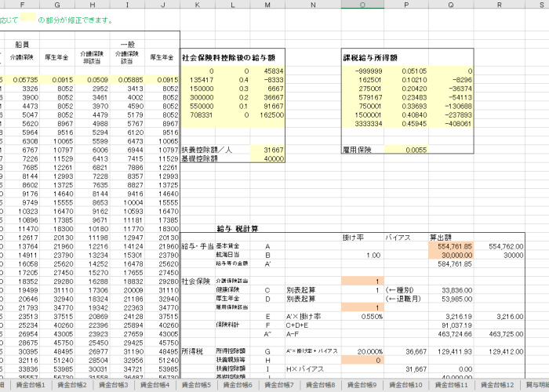Click the 給与 税計算 title cell
The height and width of the screenshot is (392, 549).
pyautogui.click(x=238, y=229)
